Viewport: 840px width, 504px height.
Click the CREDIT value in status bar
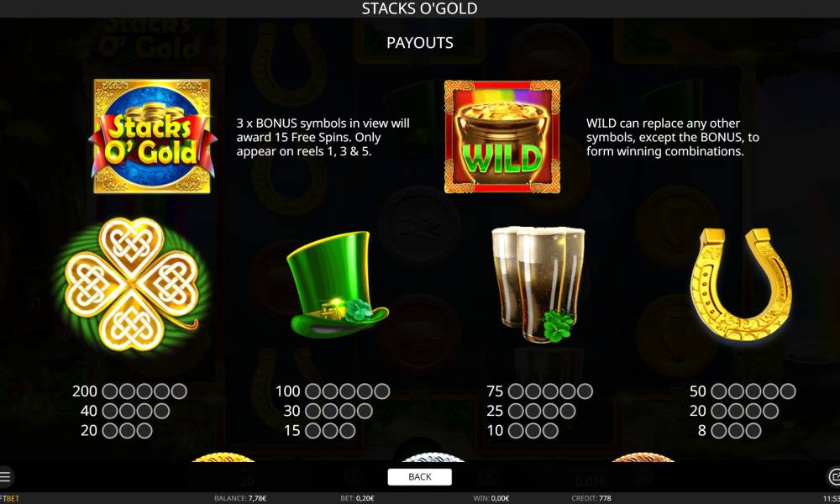(591, 498)
